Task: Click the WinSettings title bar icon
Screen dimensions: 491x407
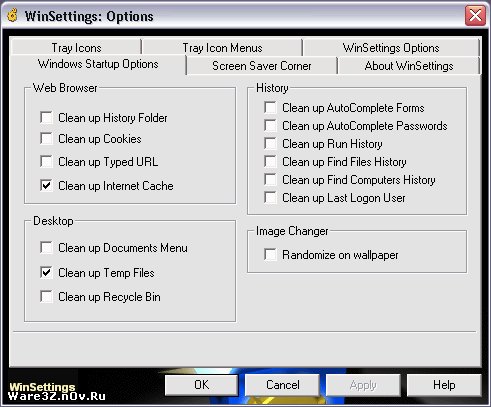Action: click(13, 15)
